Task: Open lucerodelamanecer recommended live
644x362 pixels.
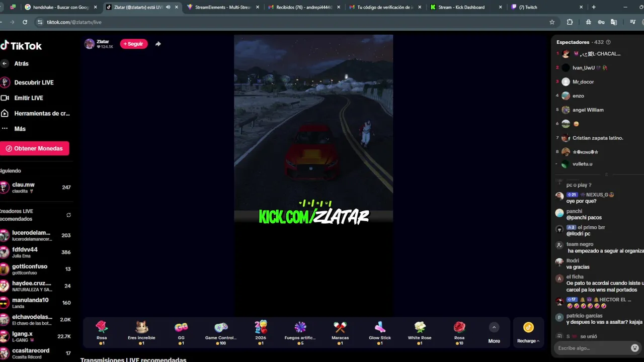Action: (x=35, y=236)
